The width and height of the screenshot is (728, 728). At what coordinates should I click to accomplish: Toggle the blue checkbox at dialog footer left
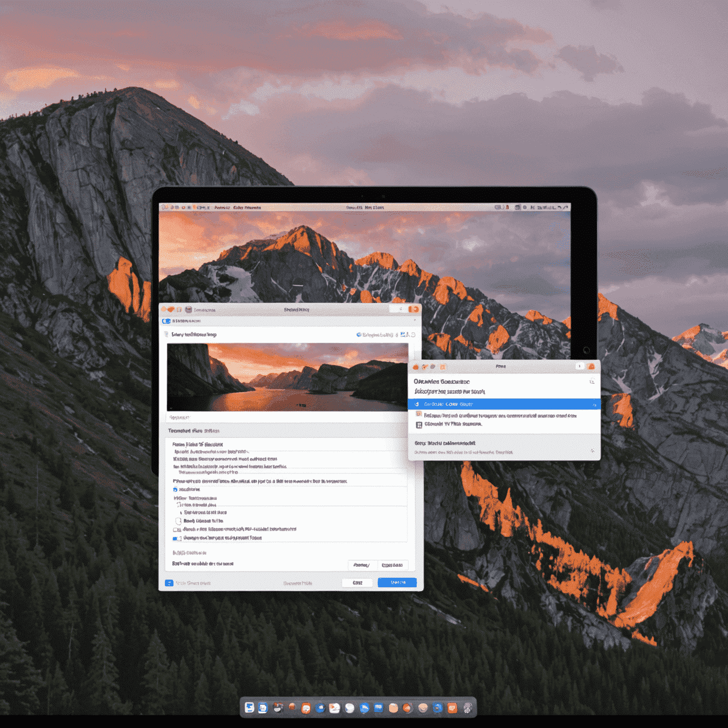tap(169, 583)
